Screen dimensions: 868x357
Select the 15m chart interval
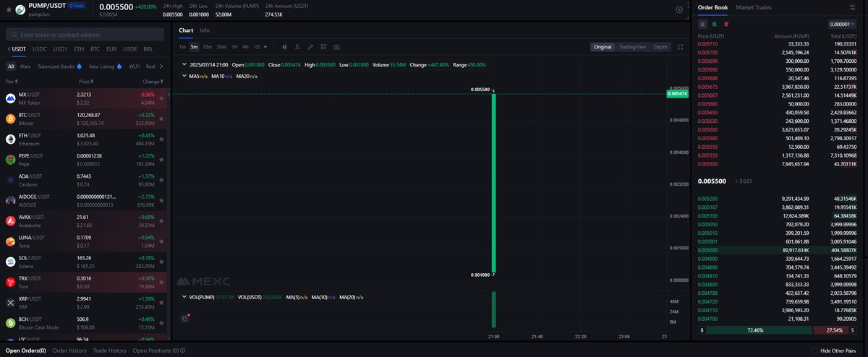click(x=207, y=47)
